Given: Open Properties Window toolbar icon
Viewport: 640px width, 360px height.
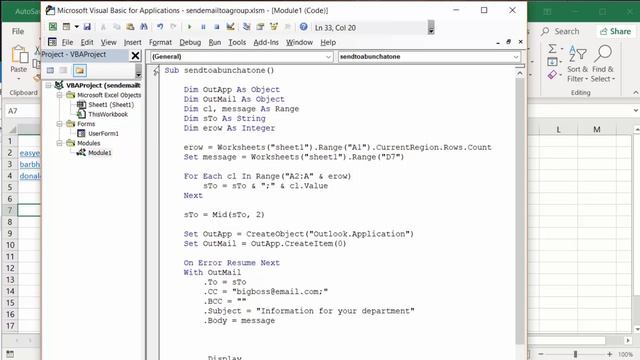Looking at the screenshot, I should click(260, 27).
